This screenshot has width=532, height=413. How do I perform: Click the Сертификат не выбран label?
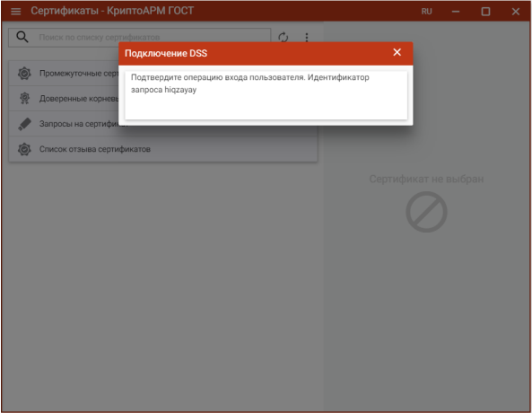pyautogui.click(x=426, y=179)
